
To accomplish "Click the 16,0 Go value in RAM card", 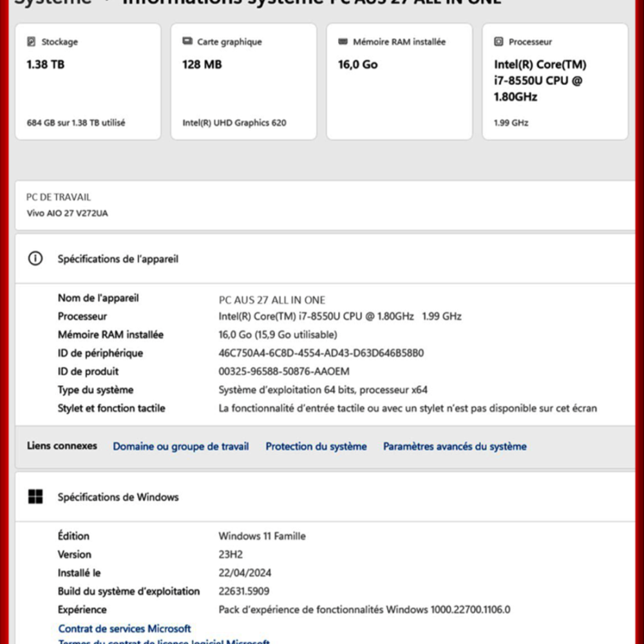I will coord(358,64).
